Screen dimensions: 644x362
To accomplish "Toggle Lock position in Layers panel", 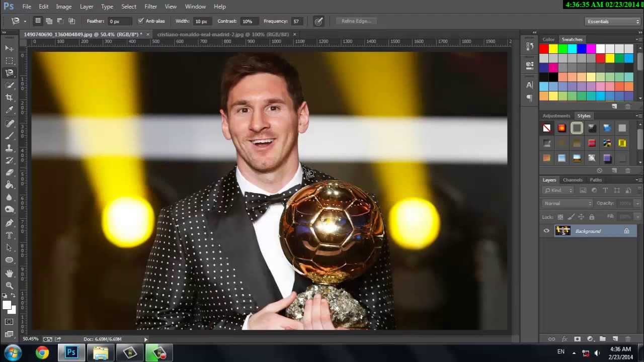I will [x=581, y=217].
